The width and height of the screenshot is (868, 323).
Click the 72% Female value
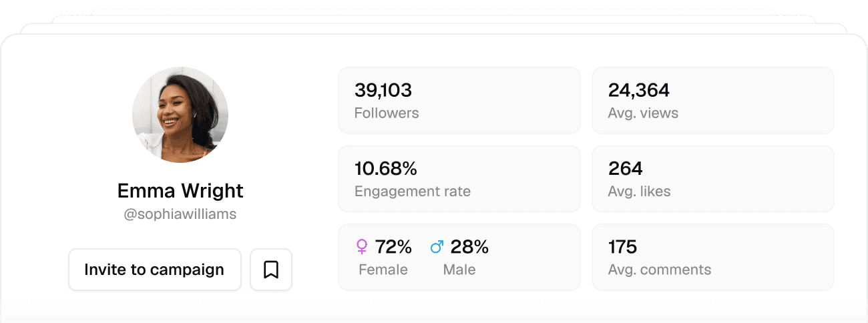tap(393, 248)
